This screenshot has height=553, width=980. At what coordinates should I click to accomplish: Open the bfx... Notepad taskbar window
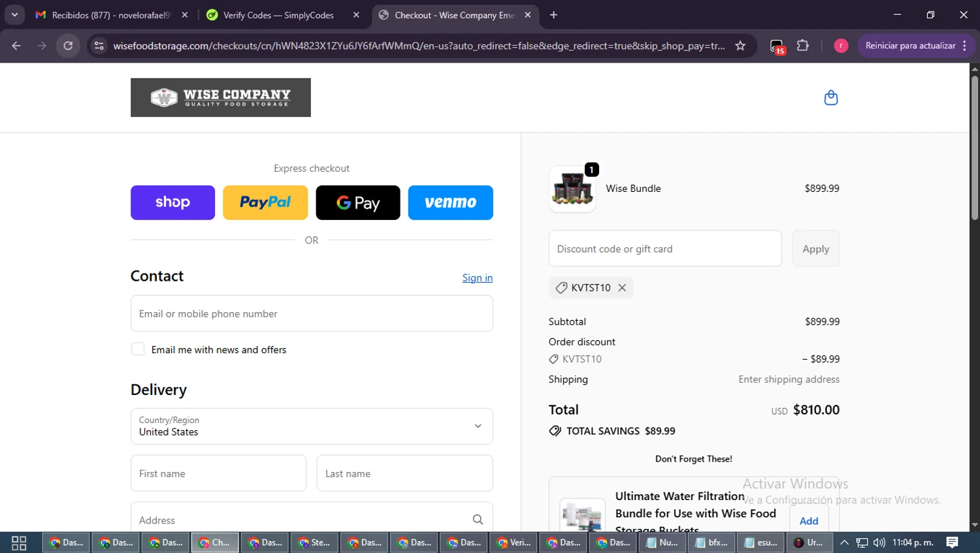tap(711, 543)
